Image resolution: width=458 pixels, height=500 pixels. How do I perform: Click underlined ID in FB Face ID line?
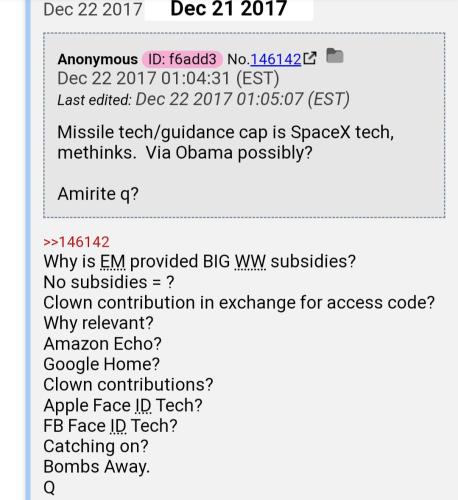[x=118, y=426]
